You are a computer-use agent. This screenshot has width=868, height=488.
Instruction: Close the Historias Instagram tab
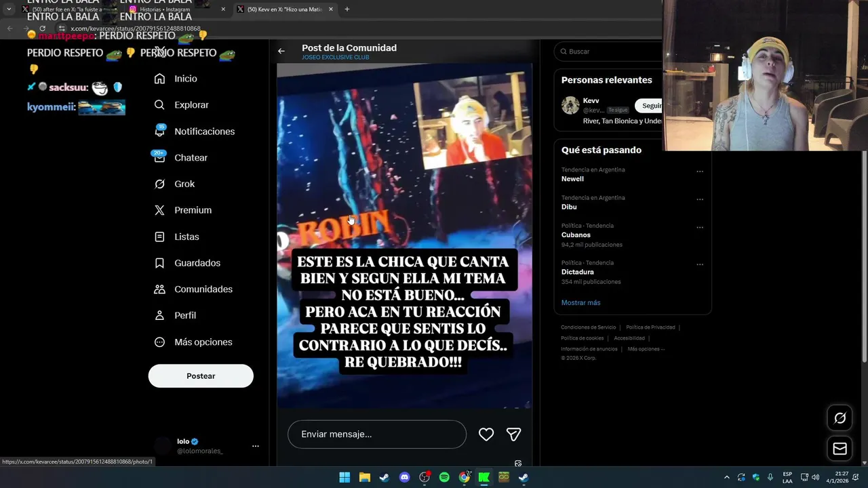pos(223,9)
